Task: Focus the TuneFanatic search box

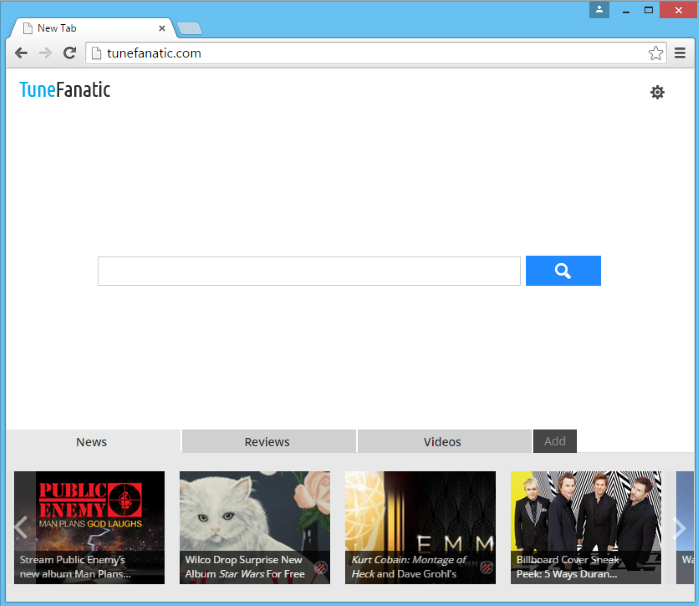Action: (x=309, y=271)
